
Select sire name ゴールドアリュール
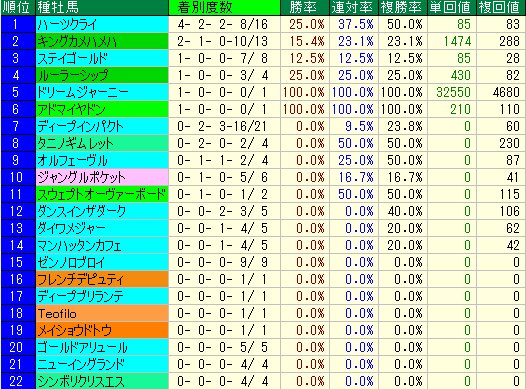click(x=83, y=347)
